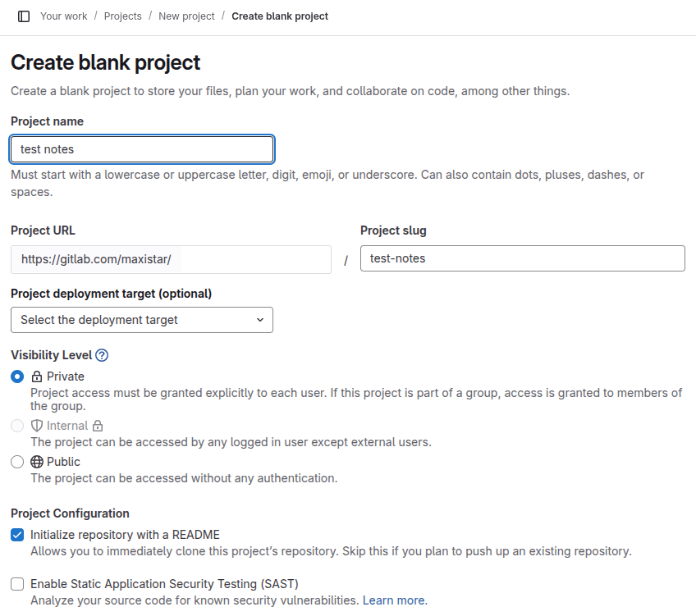Navigate to New project breadcrumb

click(186, 16)
